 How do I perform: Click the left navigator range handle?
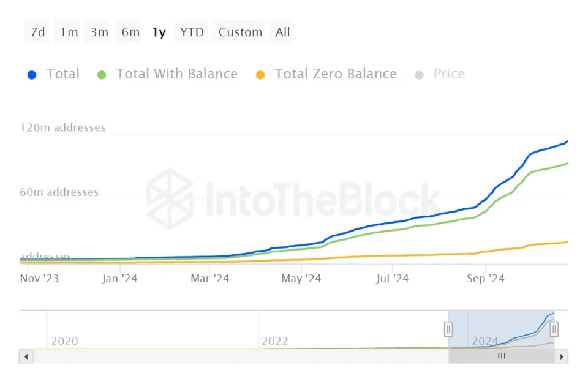pyautogui.click(x=448, y=330)
